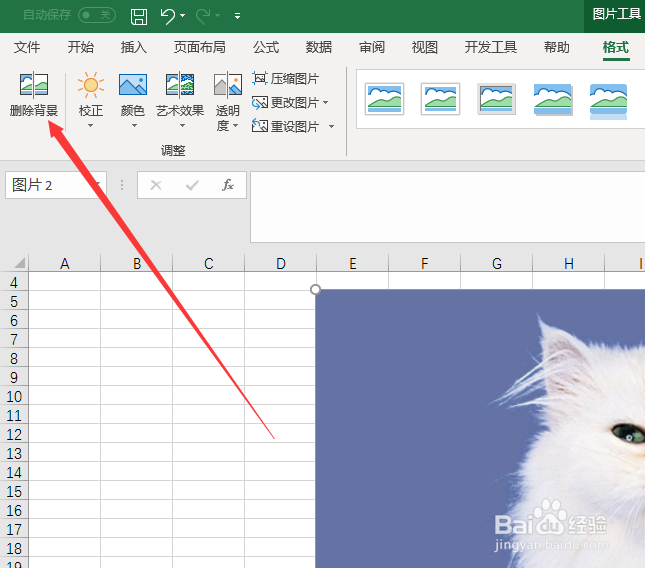The width and height of the screenshot is (645, 568).
Task: Click the Insert Function fx button
Action: (x=228, y=185)
